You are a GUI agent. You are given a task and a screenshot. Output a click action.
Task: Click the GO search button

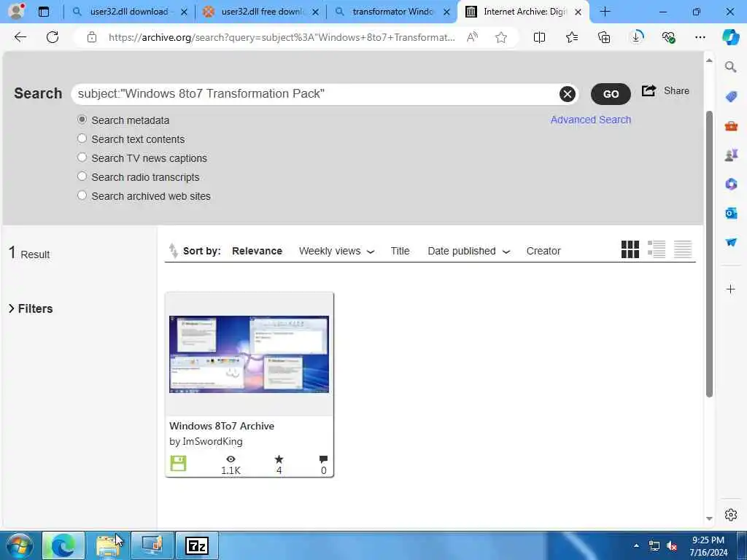[x=611, y=94]
